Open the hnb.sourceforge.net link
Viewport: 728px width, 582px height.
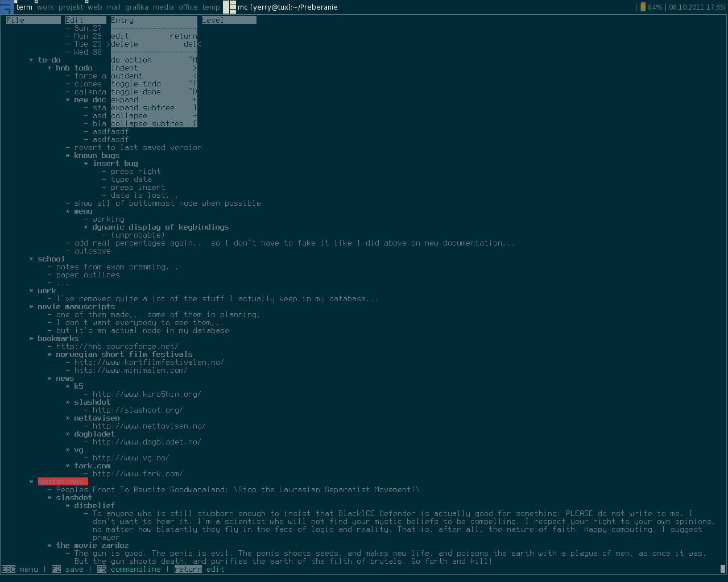coord(117,346)
